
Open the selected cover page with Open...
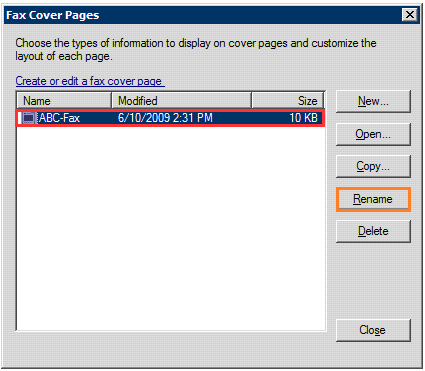click(x=373, y=134)
